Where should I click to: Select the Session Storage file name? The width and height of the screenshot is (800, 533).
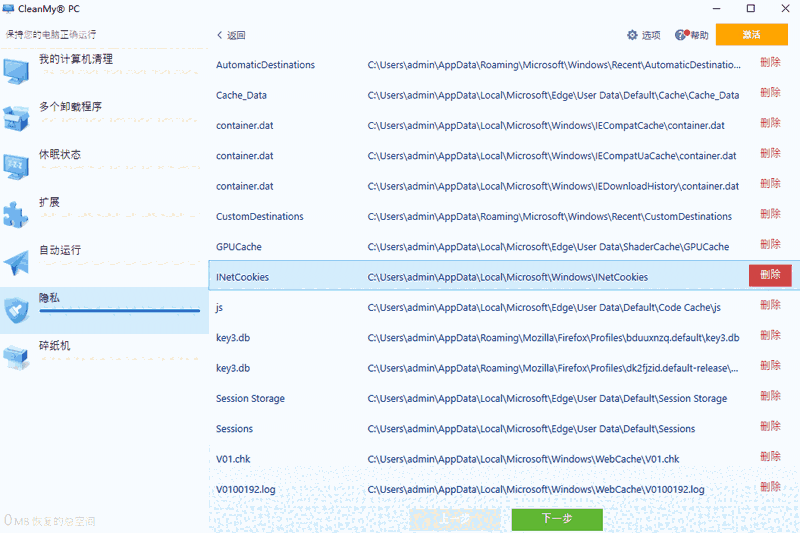click(x=251, y=398)
